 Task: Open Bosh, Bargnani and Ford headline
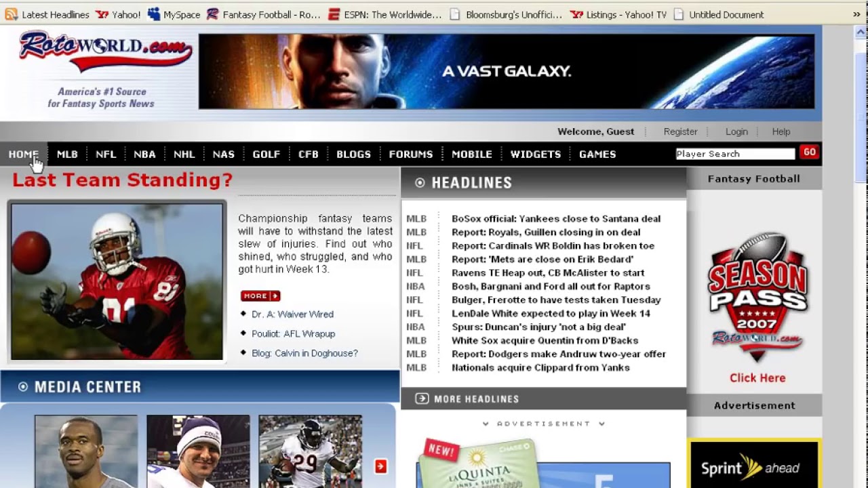551,286
